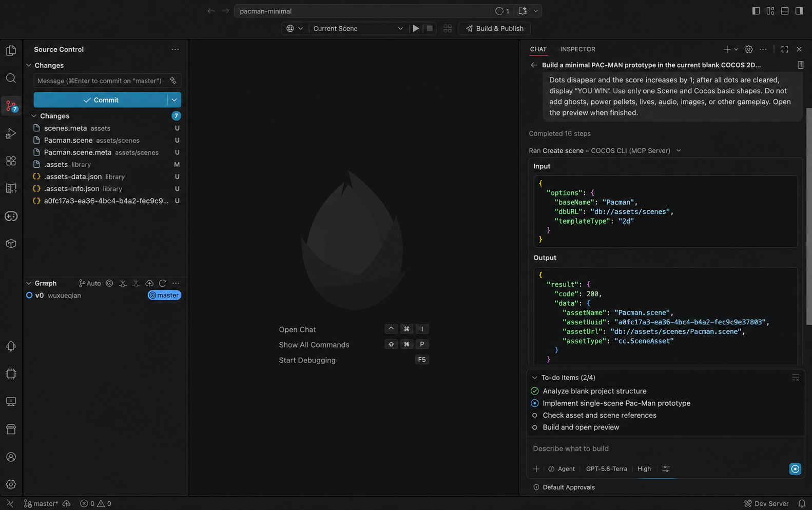Viewport: 812px width, 510px height.
Task: Go back to the chat list arrow
Action: pos(534,65)
